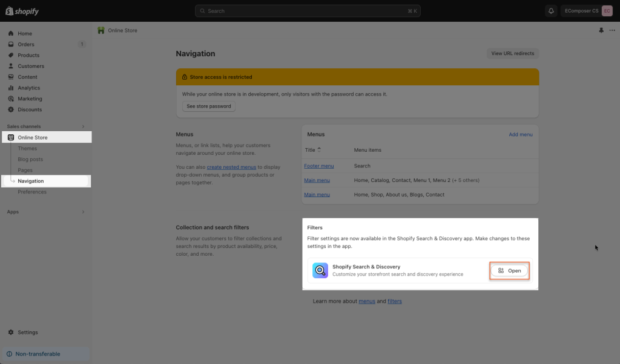The width and height of the screenshot is (620, 364).
Task: Click the Orders inbox icon
Action: pos(11,44)
